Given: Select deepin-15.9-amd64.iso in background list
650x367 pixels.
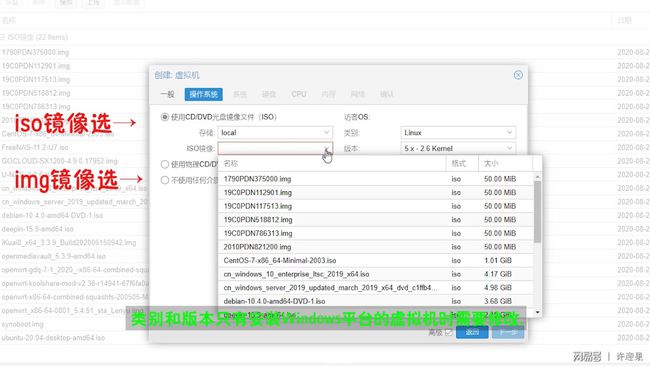Looking at the screenshot, I should pos(37,229).
